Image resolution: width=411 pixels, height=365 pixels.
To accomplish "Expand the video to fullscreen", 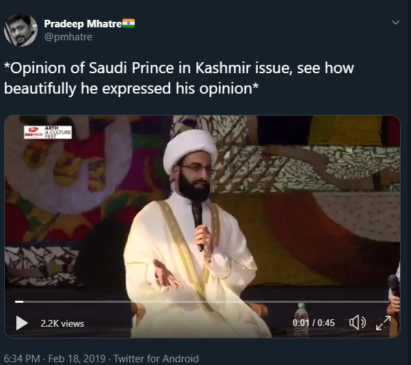I will [x=383, y=323].
